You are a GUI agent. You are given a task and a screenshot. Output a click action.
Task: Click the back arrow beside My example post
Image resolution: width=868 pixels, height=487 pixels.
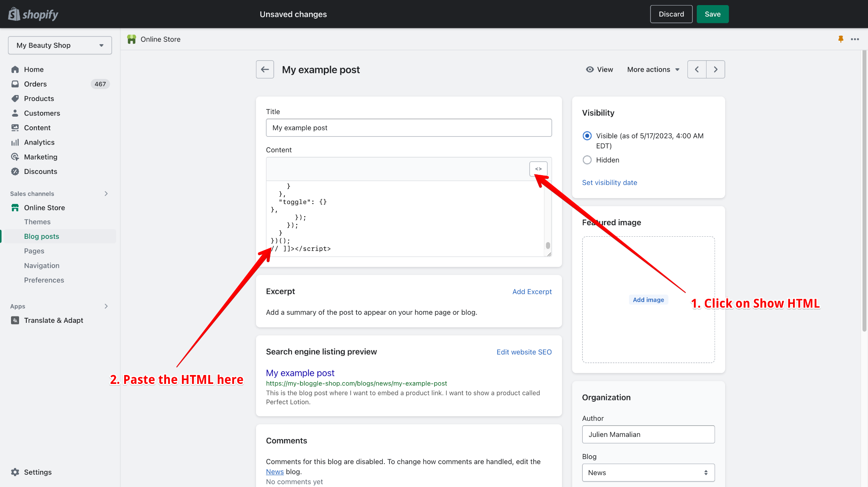click(264, 69)
